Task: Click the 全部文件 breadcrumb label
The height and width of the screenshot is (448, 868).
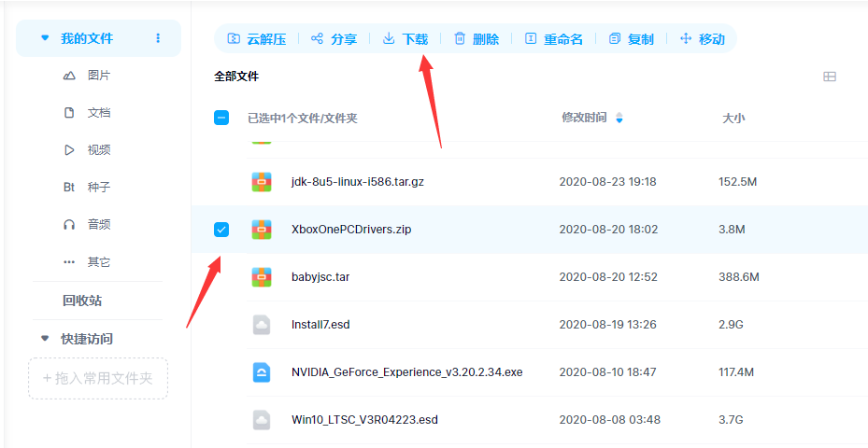Action: [x=236, y=77]
